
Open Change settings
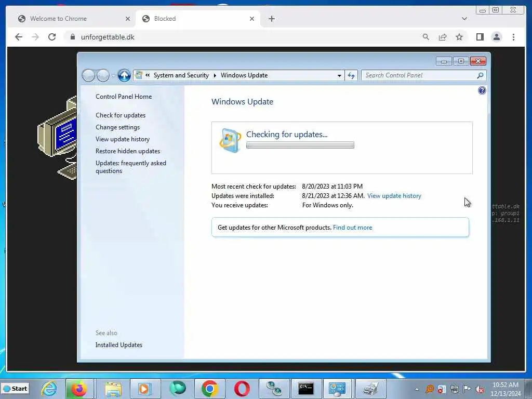click(x=117, y=127)
